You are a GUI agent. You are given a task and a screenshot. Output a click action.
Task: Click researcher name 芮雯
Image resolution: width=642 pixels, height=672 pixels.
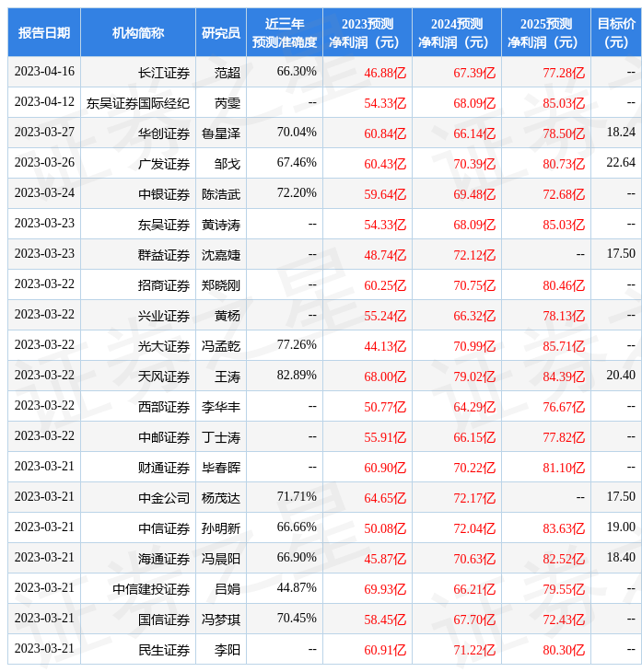[228, 103]
